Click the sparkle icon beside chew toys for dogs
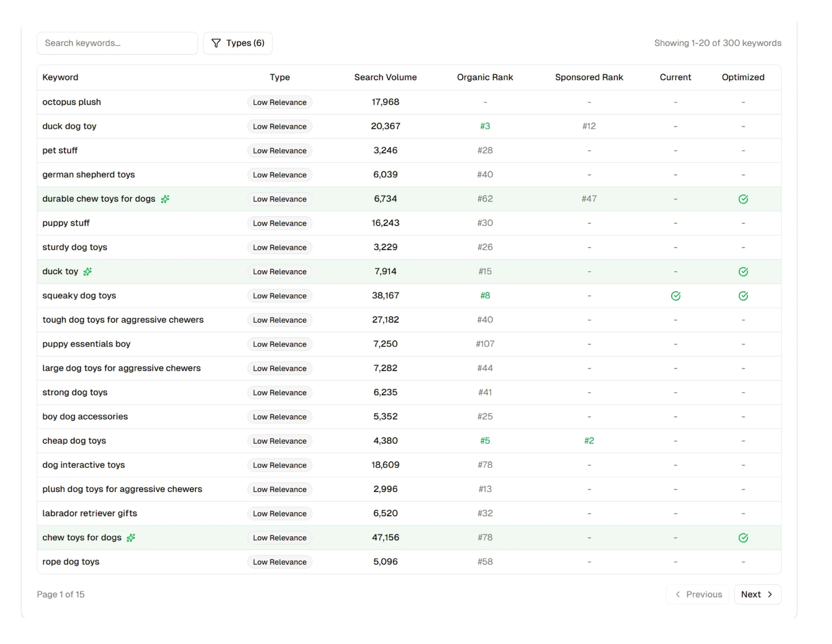Viewport: 832px width, 644px height. [131, 538]
